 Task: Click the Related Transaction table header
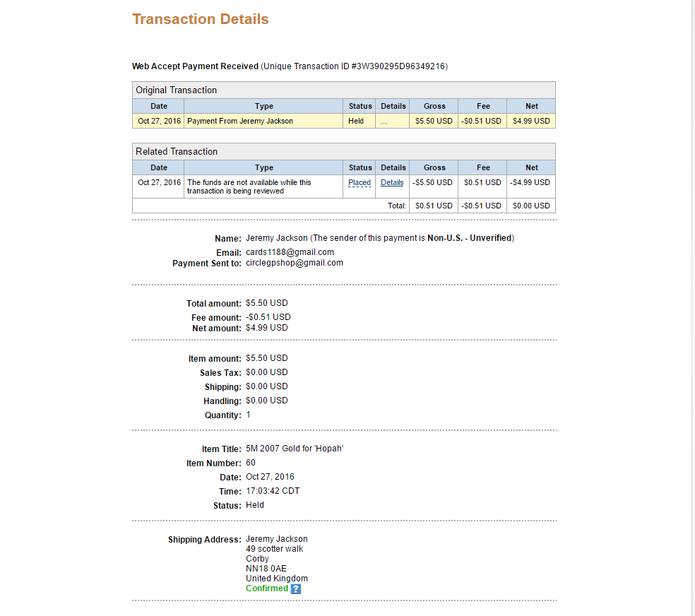tap(343, 152)
